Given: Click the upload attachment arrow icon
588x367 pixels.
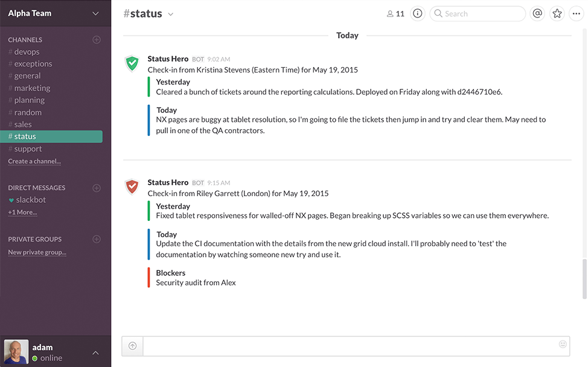Looking at the screenshot, I should [x=132, y=346].
